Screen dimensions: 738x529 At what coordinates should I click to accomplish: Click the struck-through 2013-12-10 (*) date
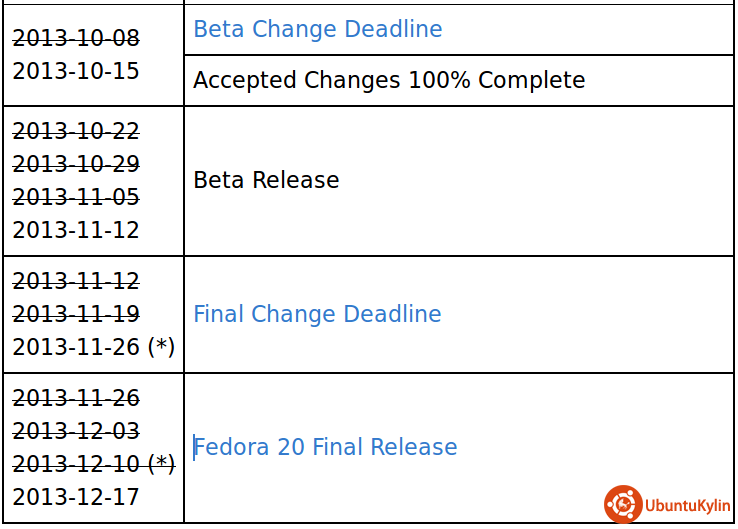click(x=93, y=464)
